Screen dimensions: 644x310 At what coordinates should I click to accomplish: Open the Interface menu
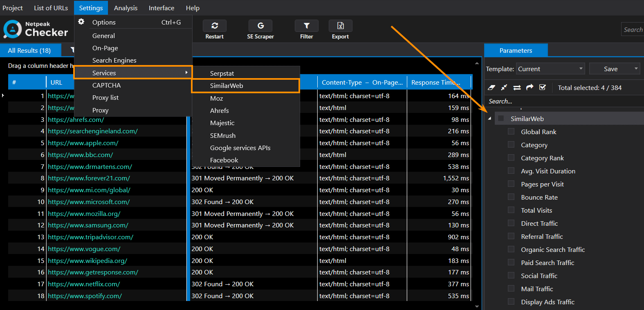[x=162, y=8]
